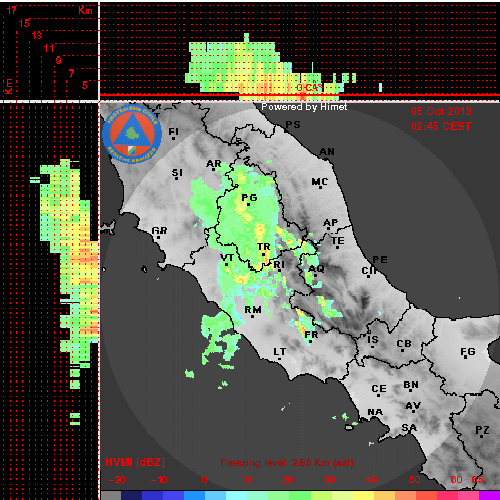Click the PZ city label on the map
500x500 pixels.
482,430
